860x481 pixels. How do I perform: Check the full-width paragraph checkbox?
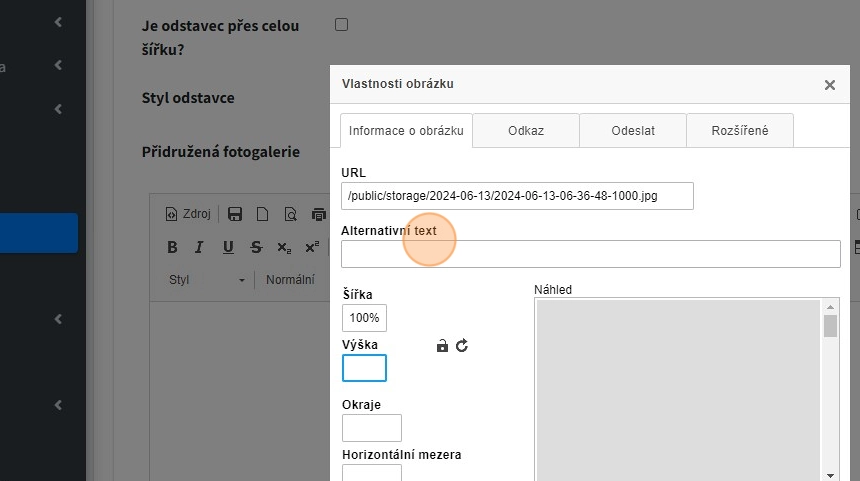point(341,25)
